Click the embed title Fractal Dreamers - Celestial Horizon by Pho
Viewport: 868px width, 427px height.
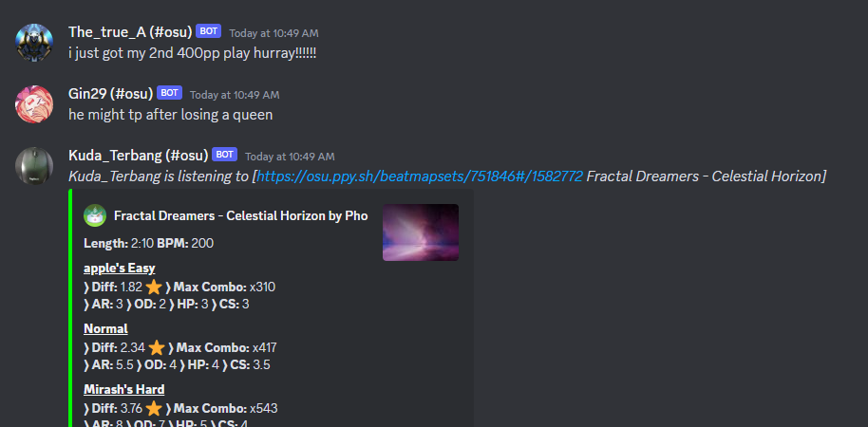[x=241, y=215]
